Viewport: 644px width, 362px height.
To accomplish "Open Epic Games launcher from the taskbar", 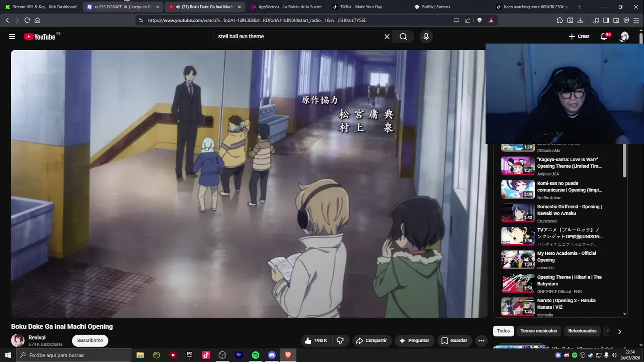I will point(190,355).
